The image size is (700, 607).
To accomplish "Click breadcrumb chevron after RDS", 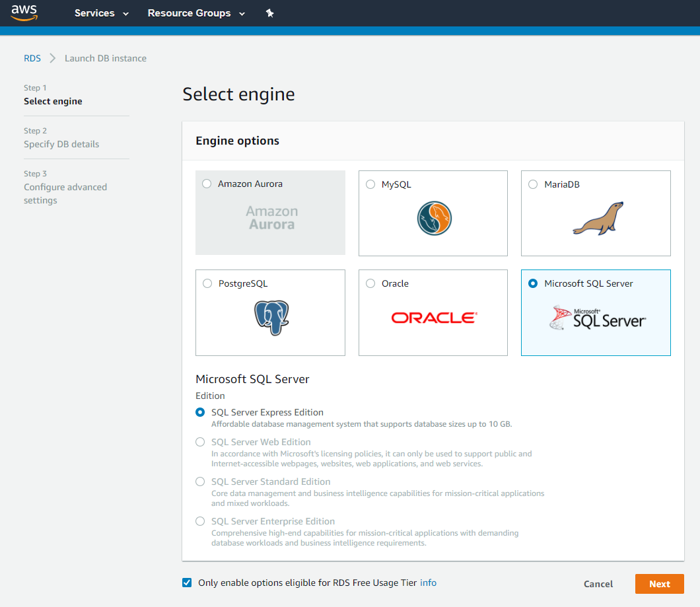I will click(53, 59).
